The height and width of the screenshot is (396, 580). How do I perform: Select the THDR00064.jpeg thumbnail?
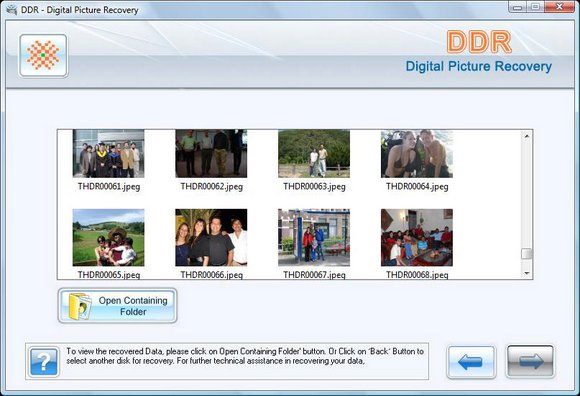[417, 153]
